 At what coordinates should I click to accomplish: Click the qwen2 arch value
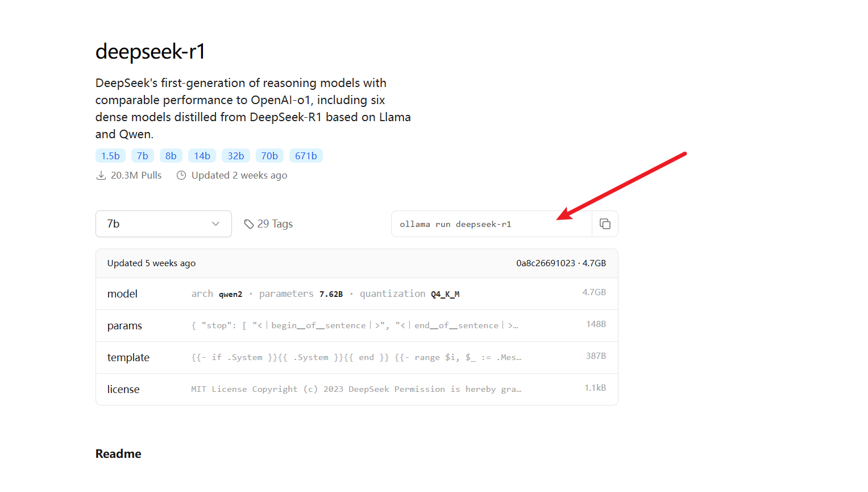click(231, 294)
